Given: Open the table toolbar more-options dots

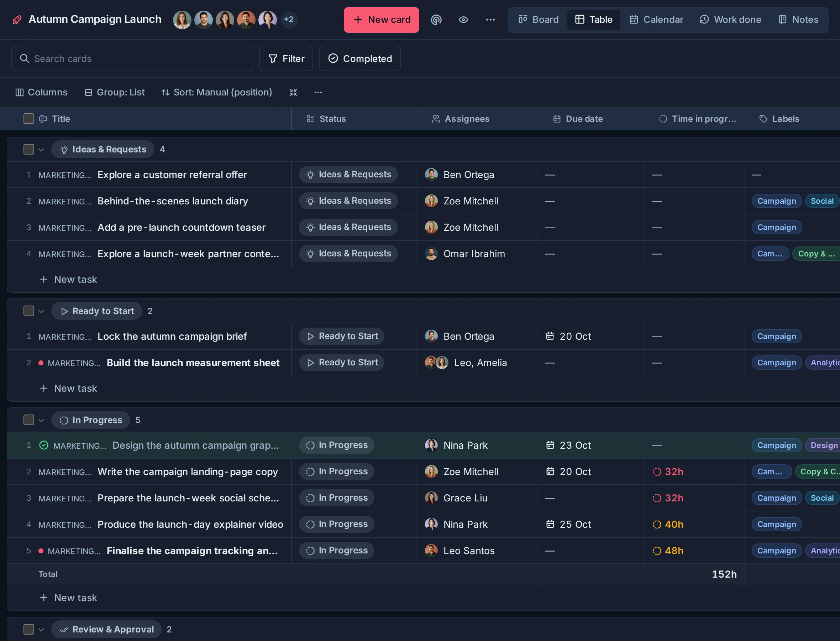Looking at the screenshot, I should point(318,92).
